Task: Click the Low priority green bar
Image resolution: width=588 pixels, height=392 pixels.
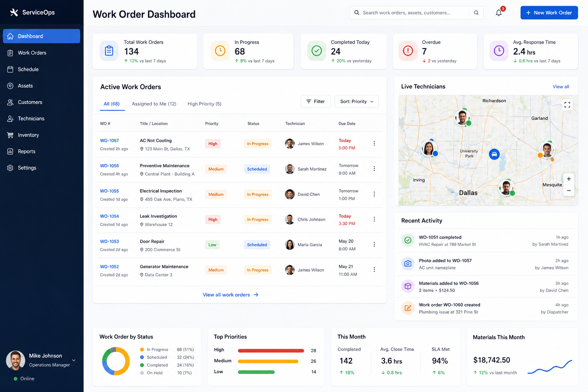Action: pyautogui.click(x=256, y=372)
